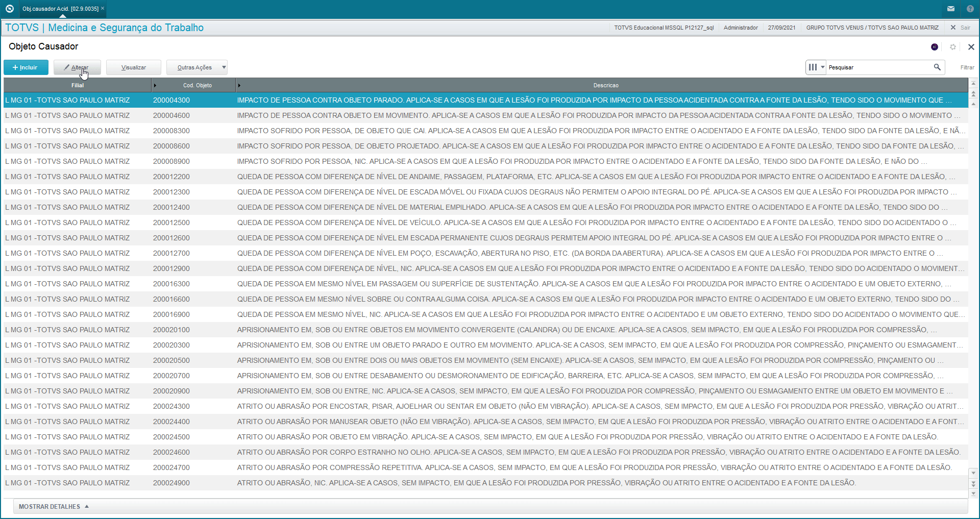Image resolution: width=980 pixels, height=519 pixels.
Task: Sort by the Descricao column header
Action: pos(605,85)
